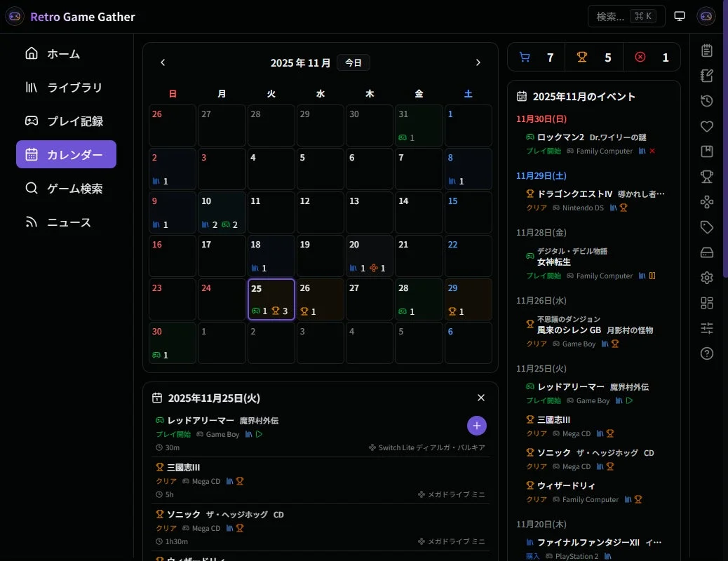Open the help question mark icon
This screenshot has height=561, width=728.
706,353
